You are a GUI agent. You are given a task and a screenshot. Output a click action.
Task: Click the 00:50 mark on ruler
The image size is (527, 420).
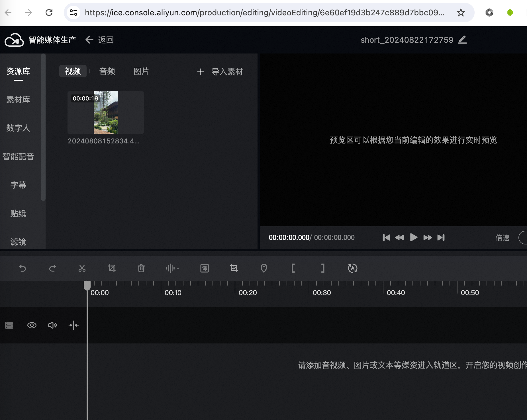(x=470, y=293)
